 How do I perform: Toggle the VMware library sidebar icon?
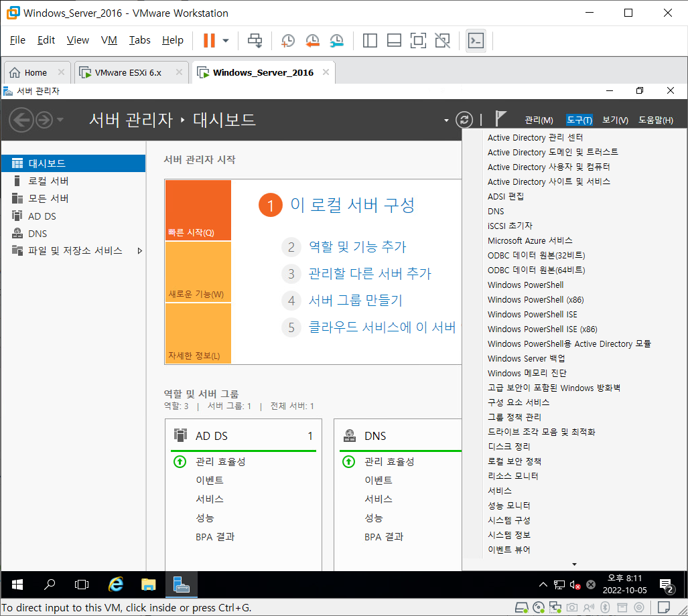coord(370,40)
